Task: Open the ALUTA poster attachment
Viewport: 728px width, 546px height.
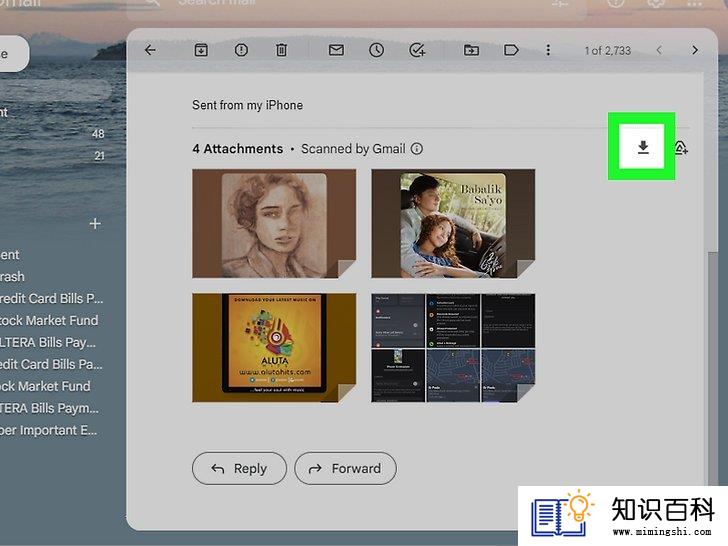Action: click(274, 347)
